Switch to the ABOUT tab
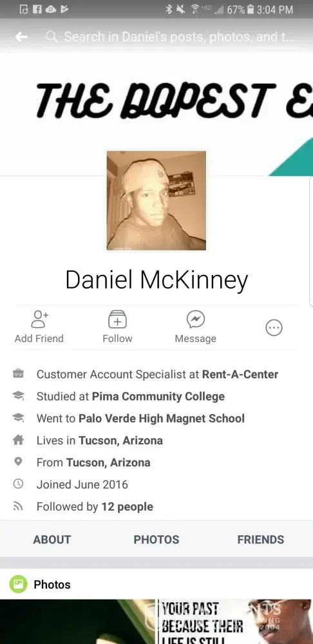The width and height of the screenshot is (313, 644). coord(52,539)
